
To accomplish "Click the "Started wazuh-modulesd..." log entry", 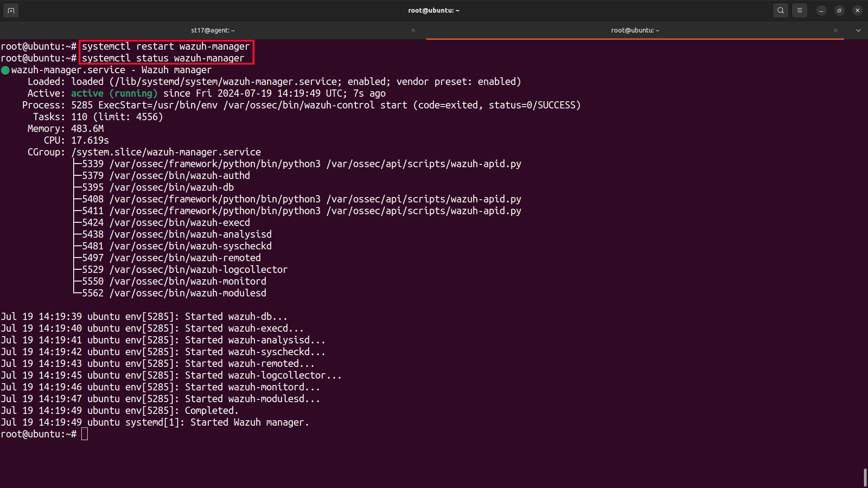I will point(160,399).
